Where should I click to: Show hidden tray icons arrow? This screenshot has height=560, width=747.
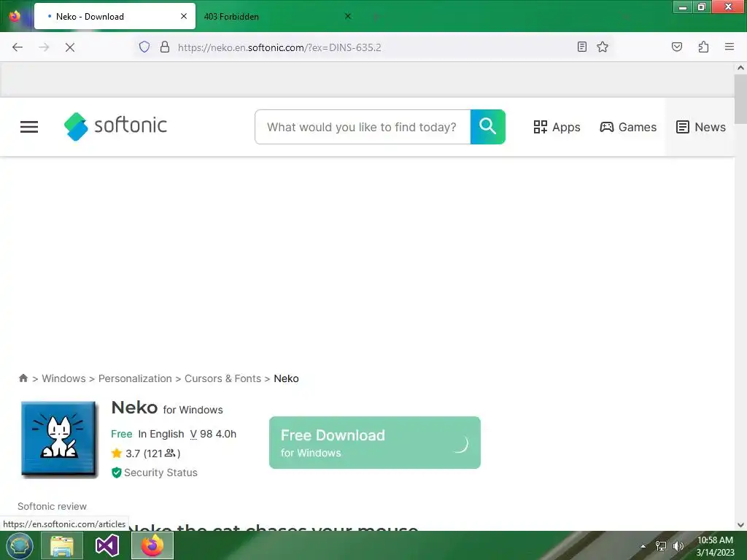point(643,546)
